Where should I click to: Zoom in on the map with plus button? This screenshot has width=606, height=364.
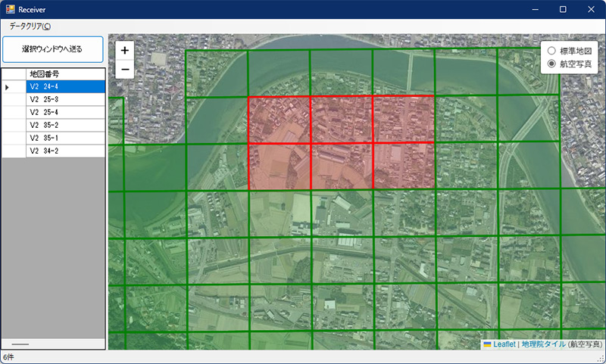[x=124, y=50]
